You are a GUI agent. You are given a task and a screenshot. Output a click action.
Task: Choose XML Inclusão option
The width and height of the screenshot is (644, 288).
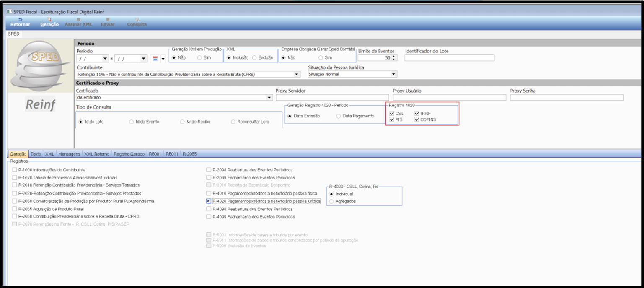[238, 57]
